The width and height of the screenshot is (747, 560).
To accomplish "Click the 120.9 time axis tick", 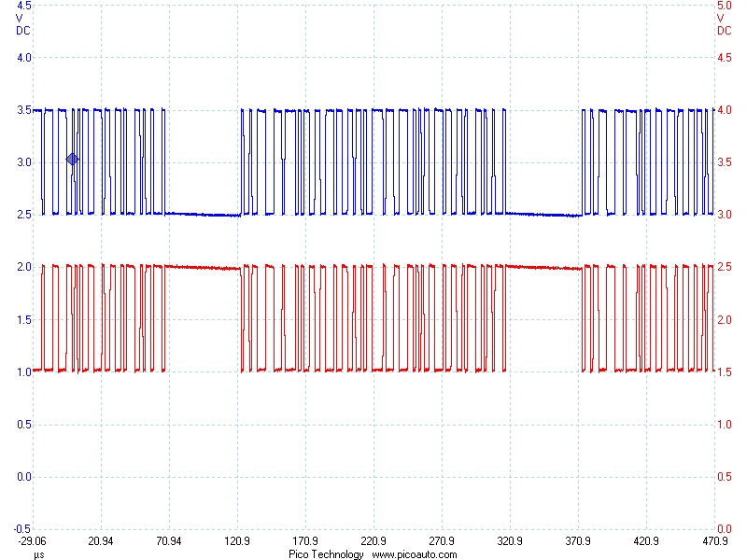I will click(237, 541).
